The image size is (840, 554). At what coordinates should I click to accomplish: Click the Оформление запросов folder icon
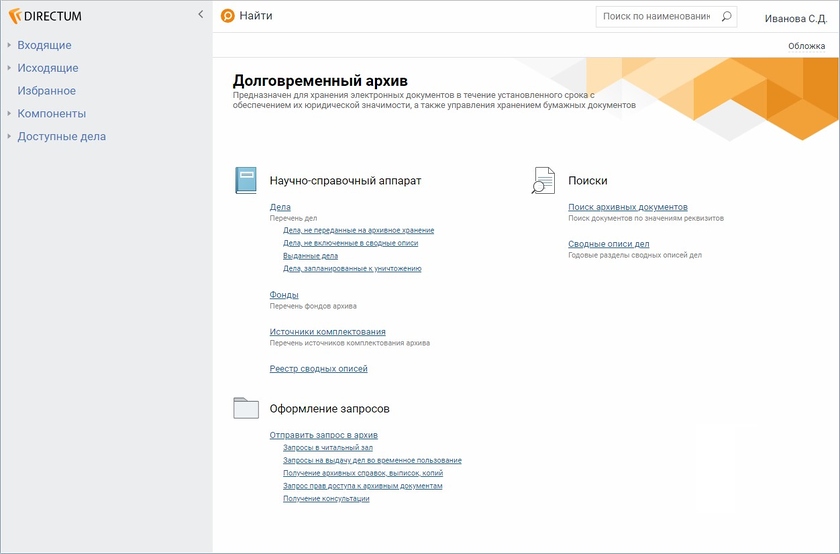coord(246,408)
